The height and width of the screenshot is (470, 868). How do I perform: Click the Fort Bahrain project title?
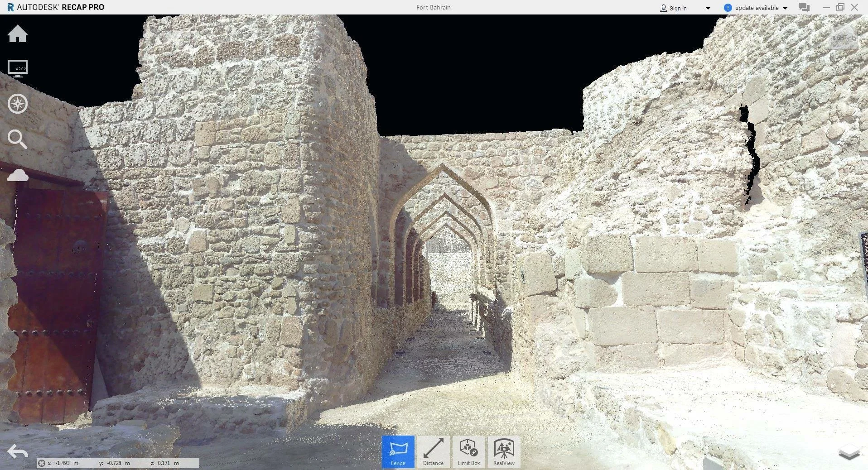tap(433, 7)
